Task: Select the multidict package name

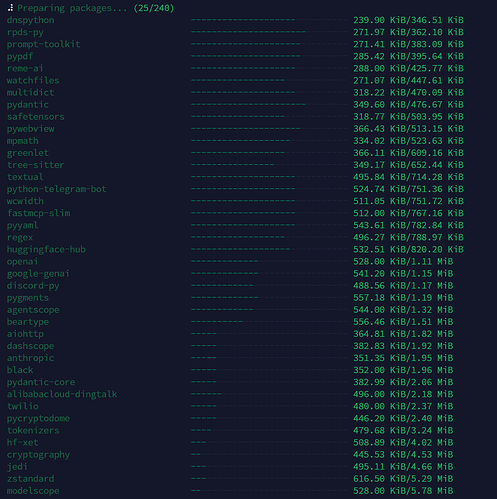Action: click(x=30, y=93)
